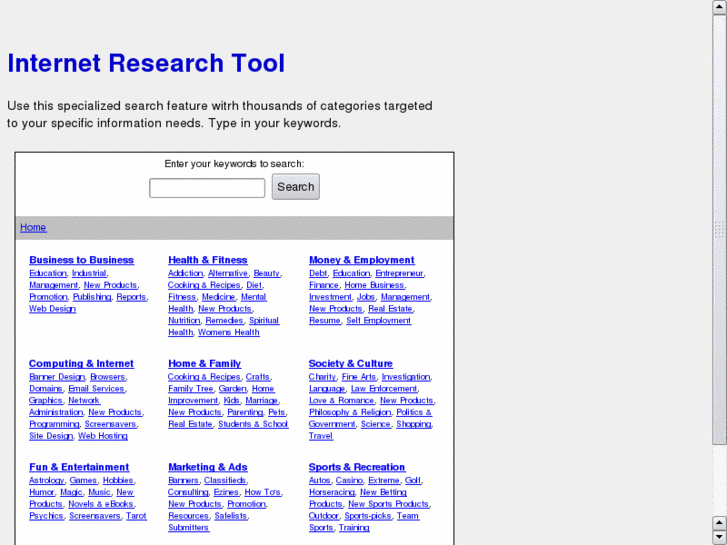The height and width of the screenshot is (545, 727).
Task: Open the Programming link
Action: 54,424
